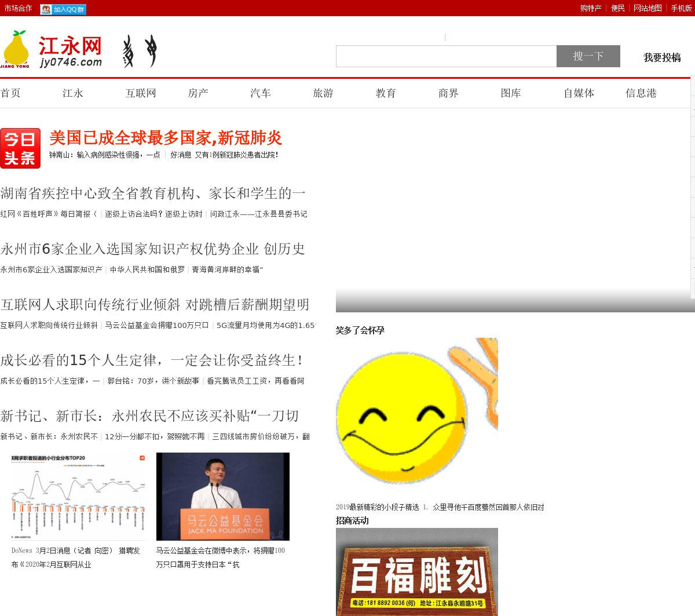Click the 招商活动 section title
The image size is (695, 616).
352,520
